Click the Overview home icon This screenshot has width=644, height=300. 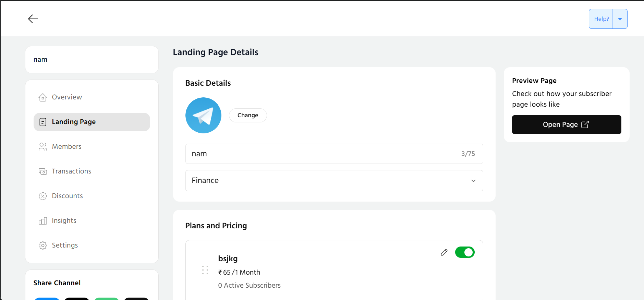pos(43,97)
